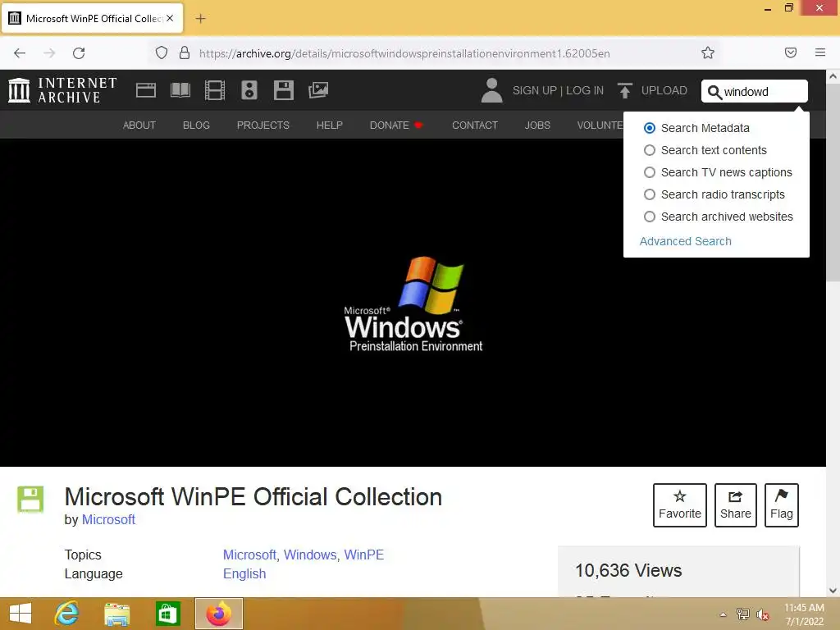This screenshot has width=840, height=630.
Task: Open the English language link
Action: 244,573
